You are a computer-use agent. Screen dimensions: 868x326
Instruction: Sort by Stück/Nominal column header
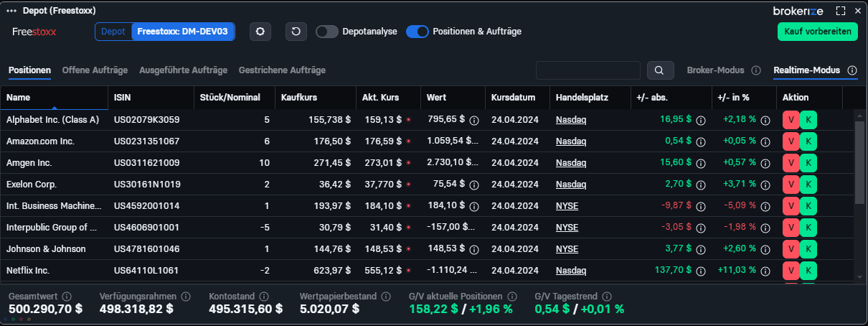click(x=235, y=98)
